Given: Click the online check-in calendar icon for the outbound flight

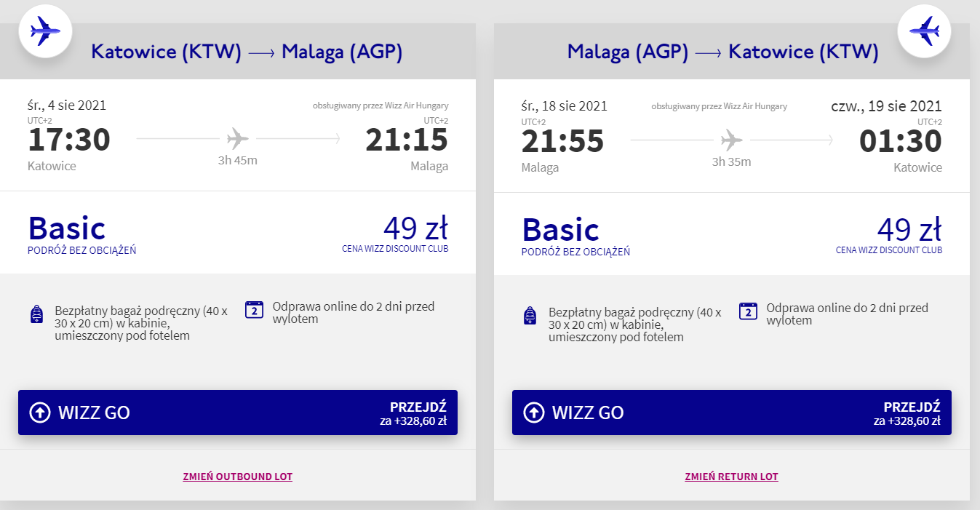Looking at the screenshot, I should click(x=254, y=311).
